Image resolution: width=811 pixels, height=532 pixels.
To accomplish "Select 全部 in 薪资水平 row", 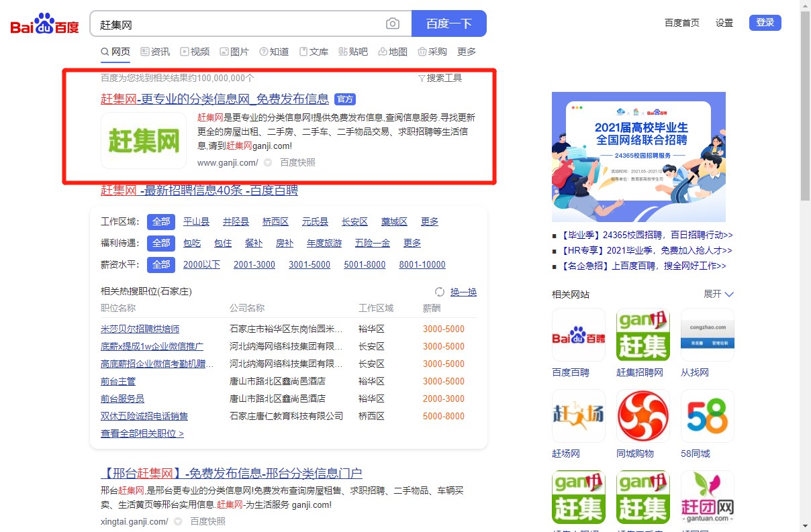I will tap(161, 265).
